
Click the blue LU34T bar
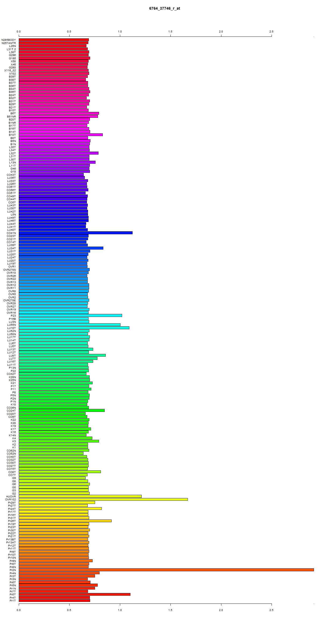pyautogui.click(x=61, y=248)
